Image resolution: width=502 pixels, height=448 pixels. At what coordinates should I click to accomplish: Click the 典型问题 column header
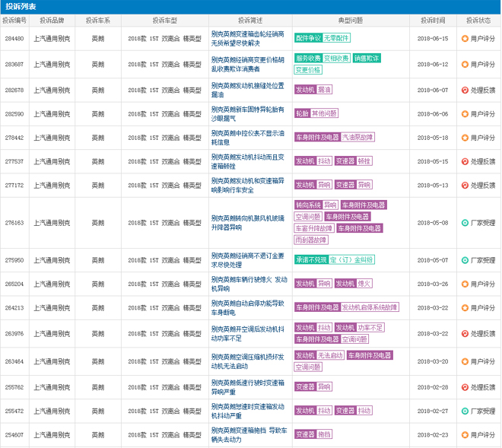point(351,21)
